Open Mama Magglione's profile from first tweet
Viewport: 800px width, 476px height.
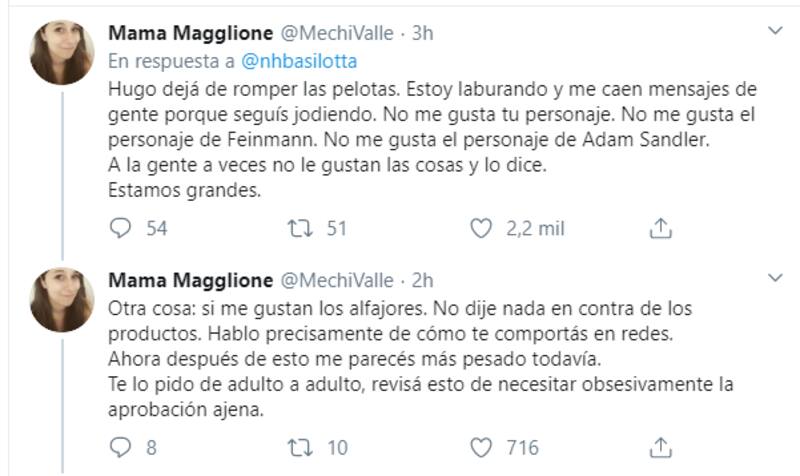(189, 33)
